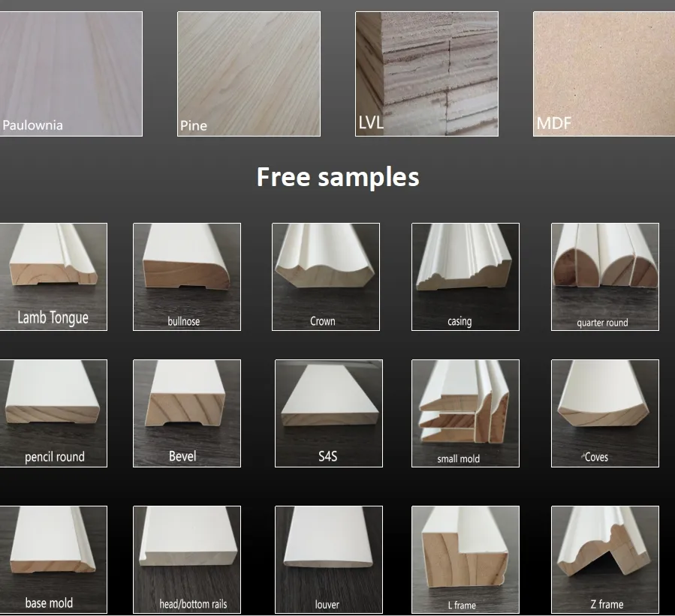Select the quarter round molding
Image resolution: width=675 pixels, height=616 pixels.
(x=604, y=276)
